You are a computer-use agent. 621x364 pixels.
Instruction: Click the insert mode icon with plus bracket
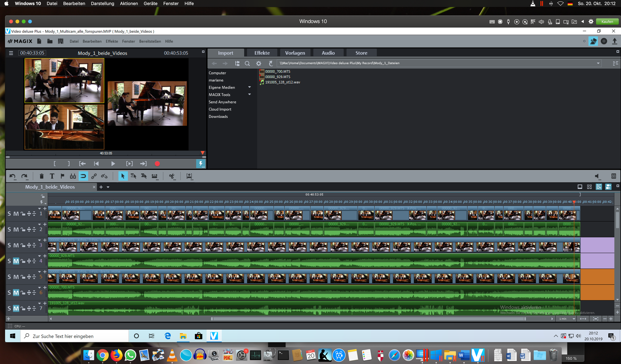click(189, 176)
